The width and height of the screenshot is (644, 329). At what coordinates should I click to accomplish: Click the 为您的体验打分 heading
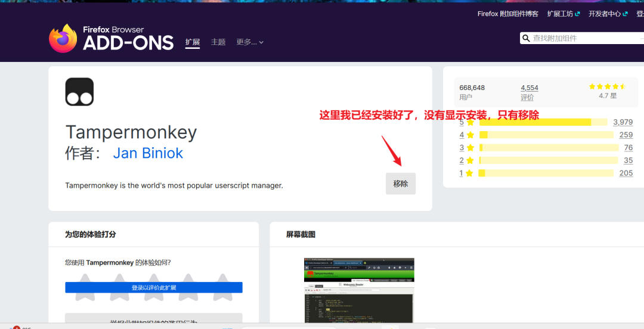[x=91, y=234]
